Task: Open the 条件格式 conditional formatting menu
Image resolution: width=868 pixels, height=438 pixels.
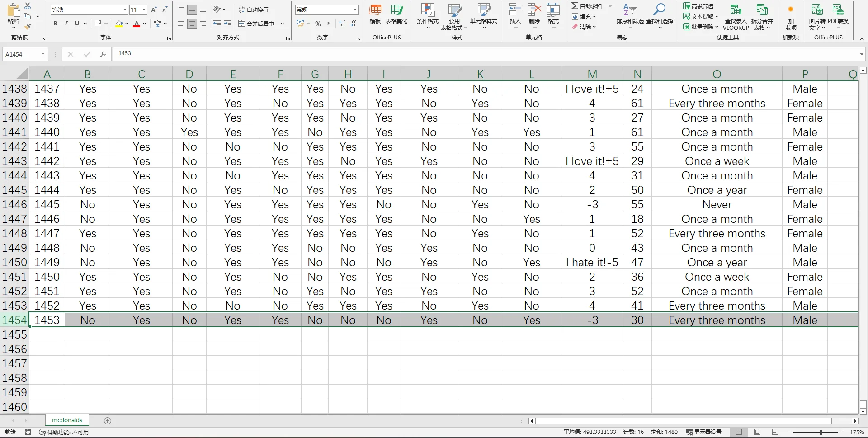Action: coord(428,17)
